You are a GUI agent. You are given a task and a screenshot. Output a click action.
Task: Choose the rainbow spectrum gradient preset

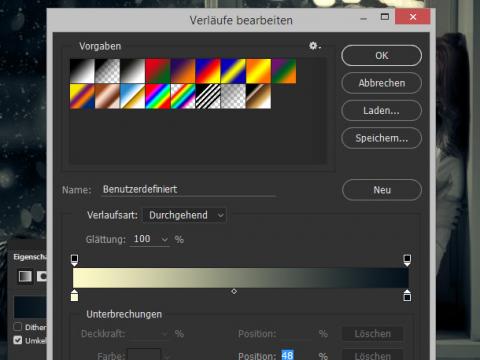coord(158,96)
